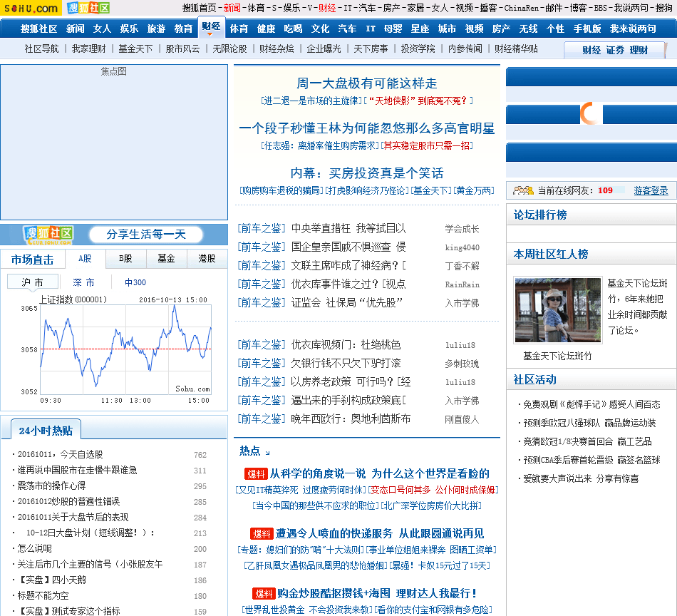Select the 深市 chart tab
Screen dimensions: 677x616
(x=84, y=282)
